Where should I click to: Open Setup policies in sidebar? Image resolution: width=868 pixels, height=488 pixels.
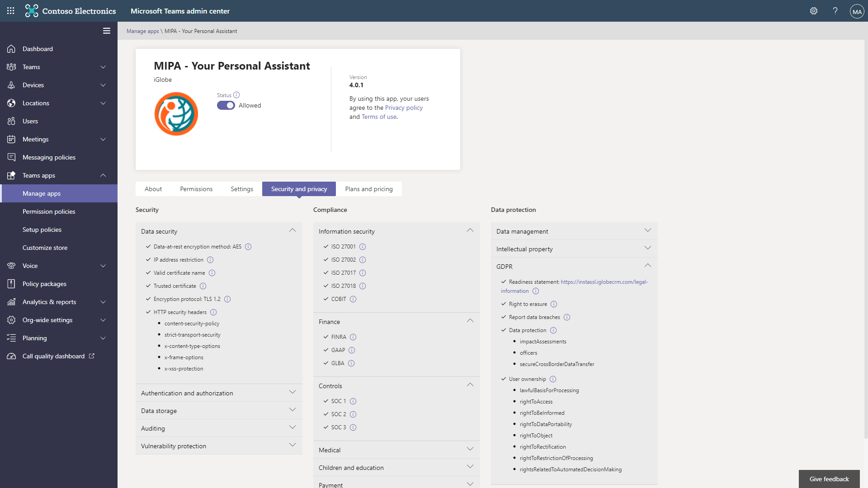point(42,230)
